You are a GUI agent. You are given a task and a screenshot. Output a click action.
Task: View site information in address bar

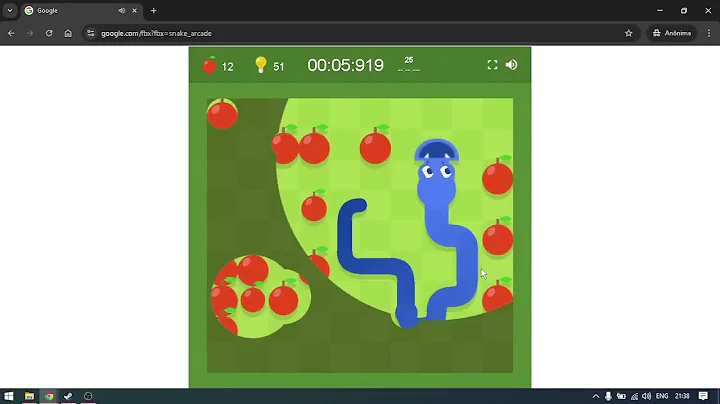90,33
